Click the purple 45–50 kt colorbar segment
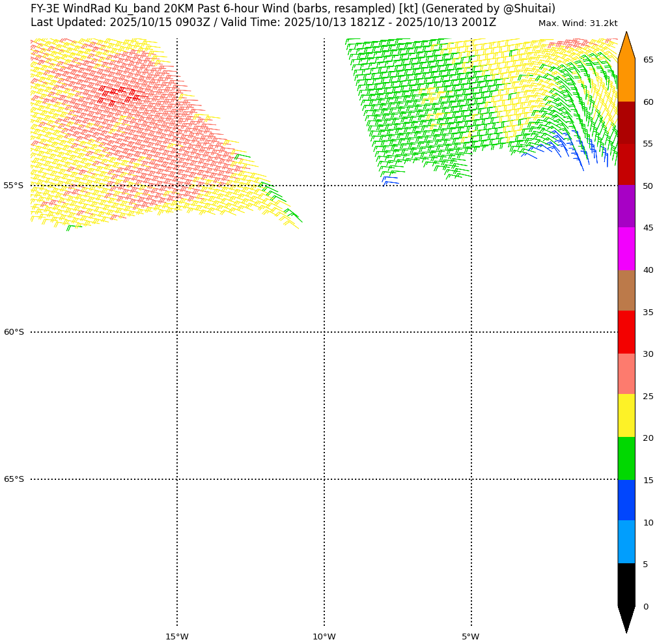Viewport: 657px width, 644px height. point(626,206)
